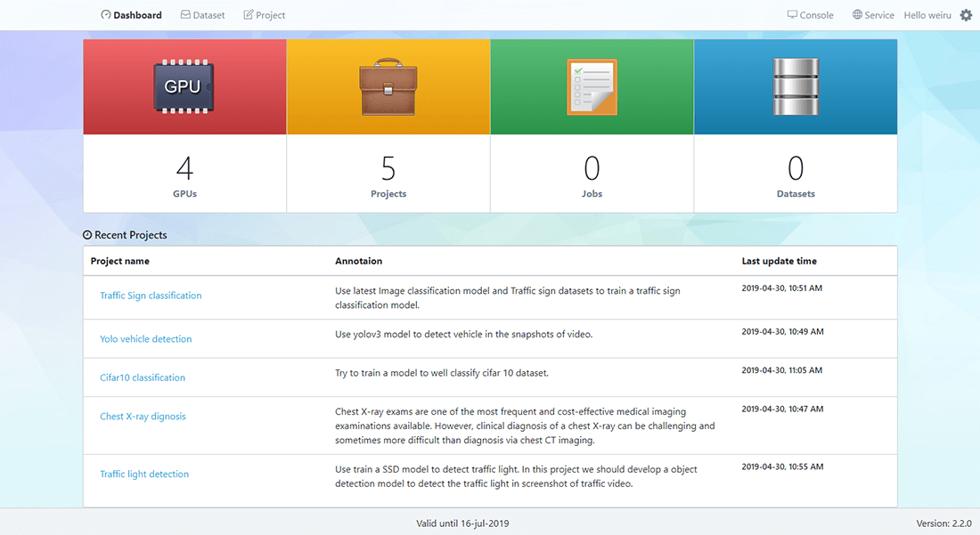Open the Console menu item
Image resolution: width=980 pixels, height=535 pixels.
coord(810,15)
